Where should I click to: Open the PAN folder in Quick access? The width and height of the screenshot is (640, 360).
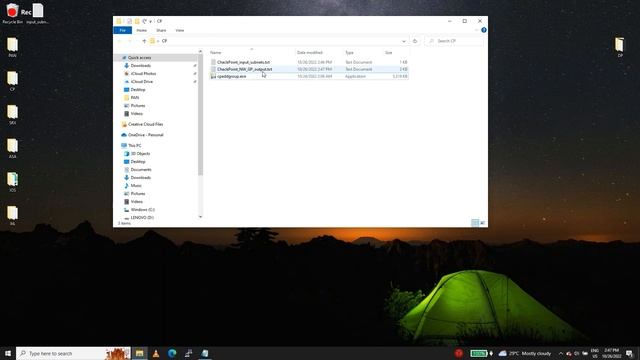coord(134,98)
